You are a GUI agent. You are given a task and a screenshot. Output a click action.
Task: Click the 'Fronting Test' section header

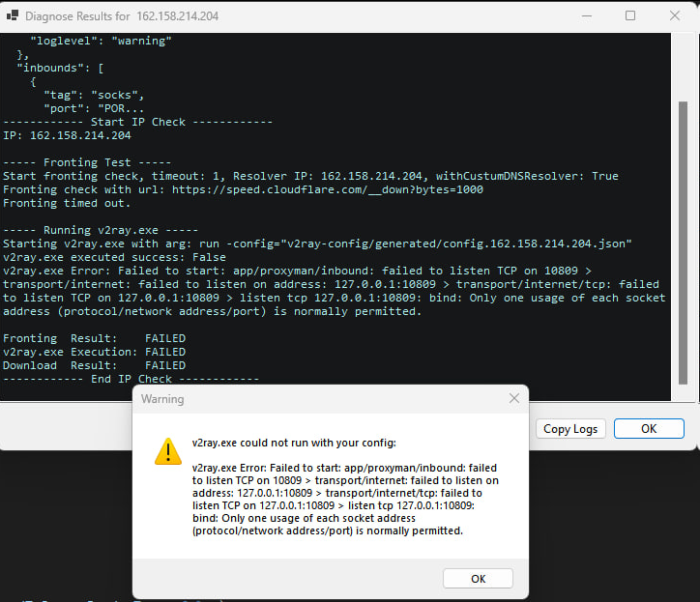click(87, 162)
